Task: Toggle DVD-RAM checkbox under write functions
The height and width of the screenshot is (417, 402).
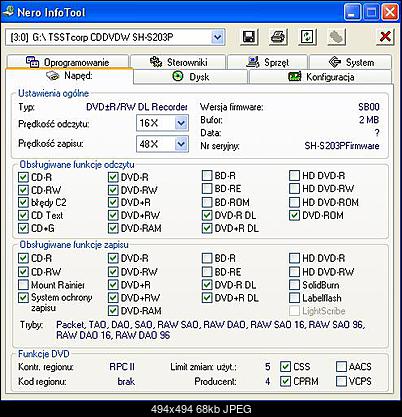Action: point(113,311)
